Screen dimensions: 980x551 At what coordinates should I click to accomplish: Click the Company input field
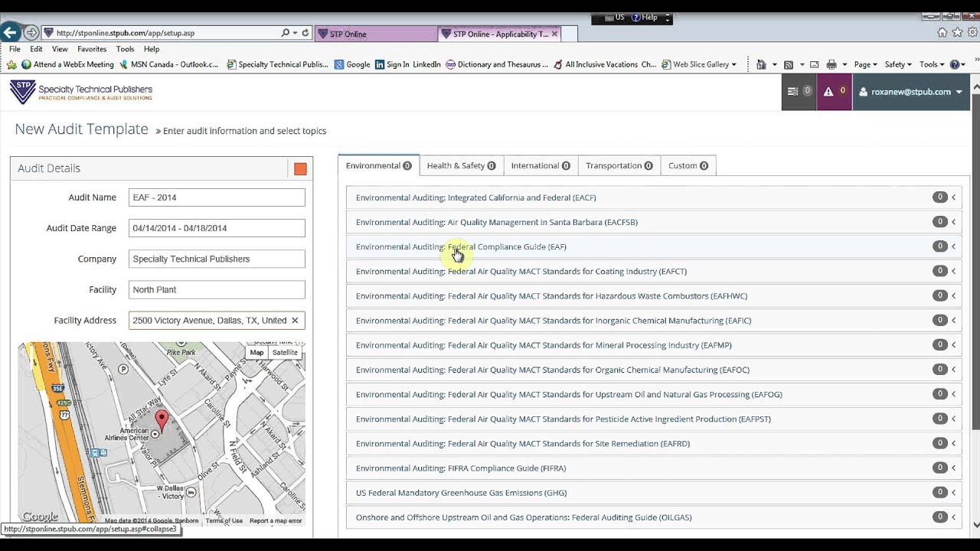coord(217,259)
